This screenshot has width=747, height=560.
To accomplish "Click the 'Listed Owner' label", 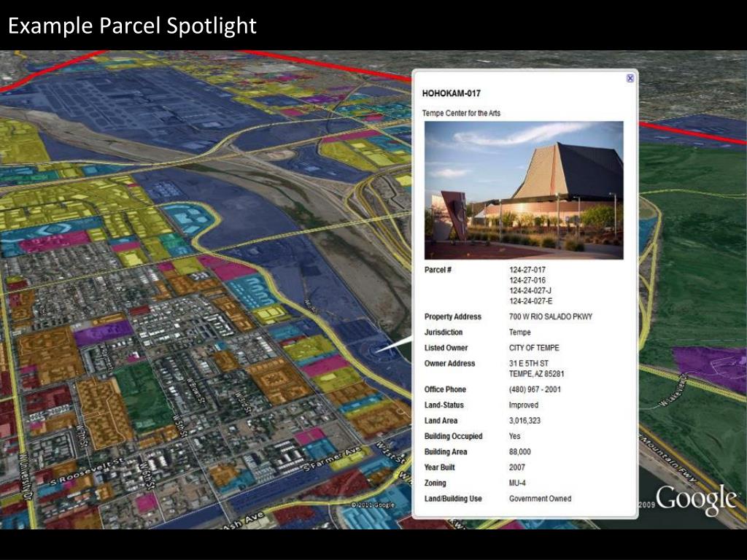I will click(446, 348).
